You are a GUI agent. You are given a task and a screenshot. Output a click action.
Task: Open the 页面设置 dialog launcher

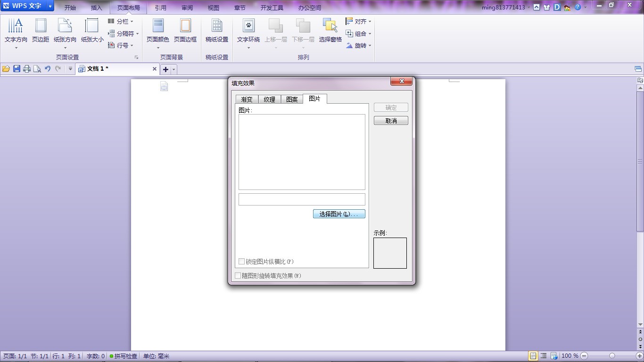coord(137,58)
